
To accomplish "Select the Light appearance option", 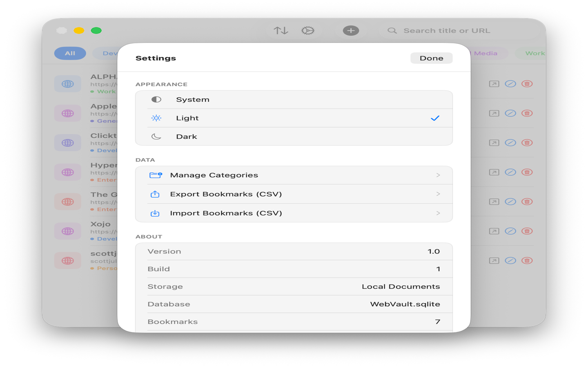I will (x=294, y=118).
